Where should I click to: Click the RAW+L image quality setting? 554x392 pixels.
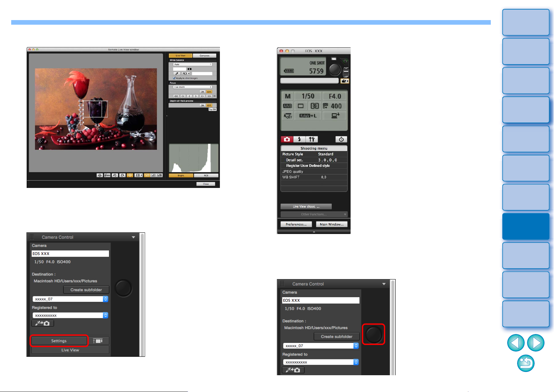(308, 116)
